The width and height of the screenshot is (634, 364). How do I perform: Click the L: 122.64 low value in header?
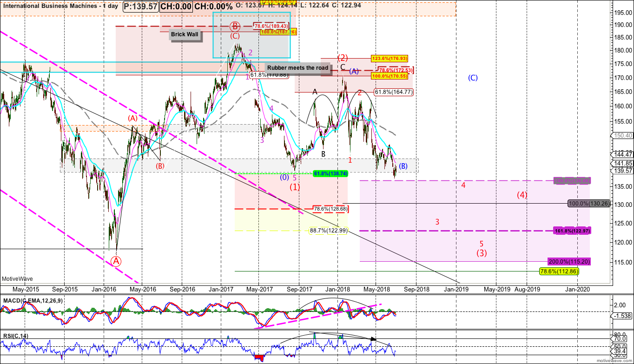tap(314, 5)
